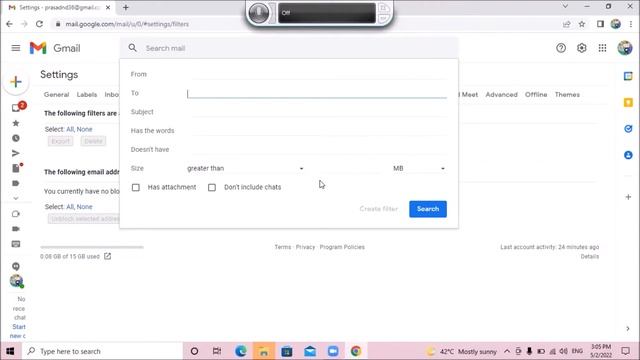Open Sent mail arrow icon
Image resolution: width=640 pixels, height=360 pixels.
click(x=16, y=153)
